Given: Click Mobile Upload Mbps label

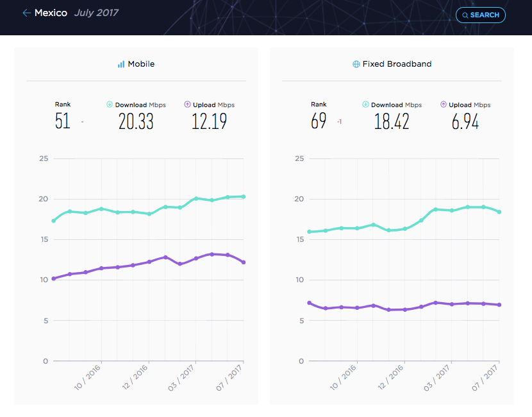Looking at the screenshot, I should pyautogui.click(x=213, y=105).
